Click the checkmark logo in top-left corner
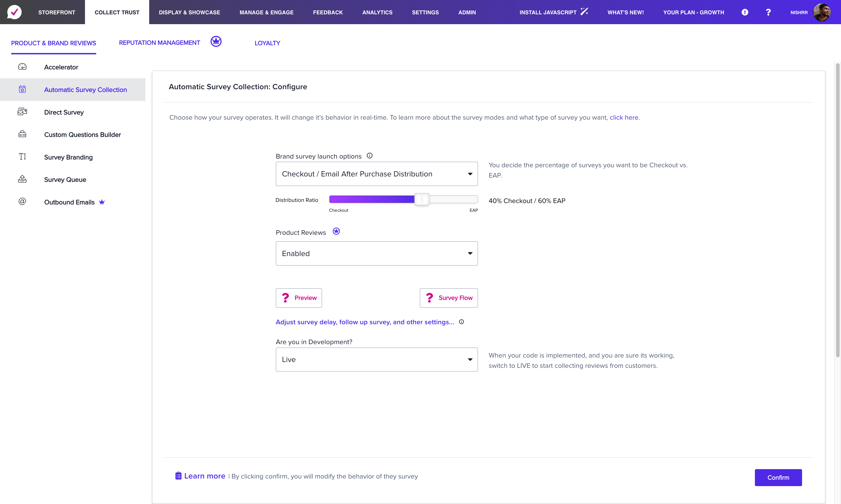 click(14, 12)
